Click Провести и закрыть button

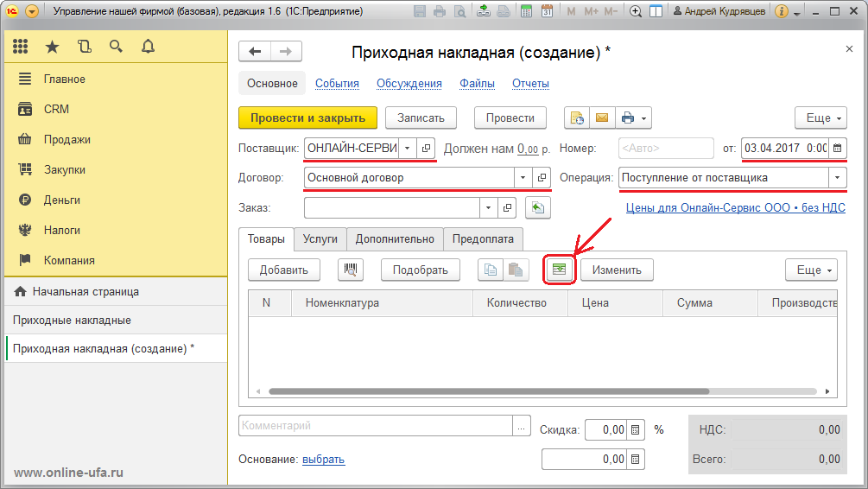(x=307, y=118)
